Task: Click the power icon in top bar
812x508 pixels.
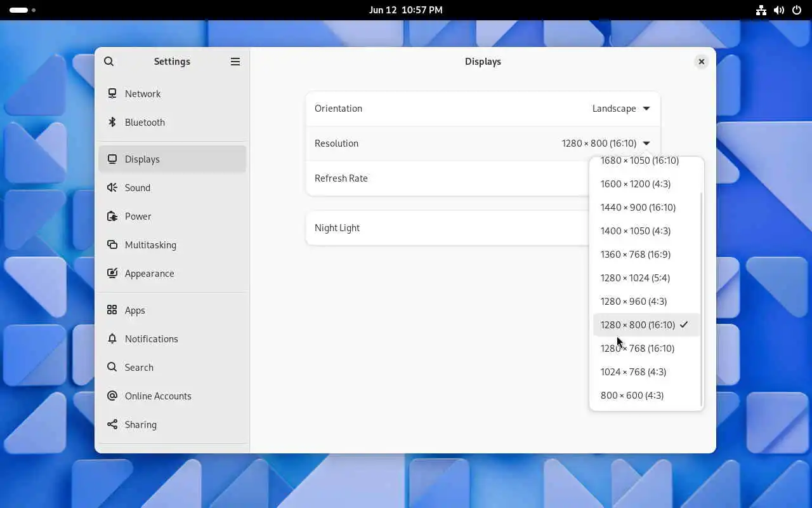Action: point(797,10)
